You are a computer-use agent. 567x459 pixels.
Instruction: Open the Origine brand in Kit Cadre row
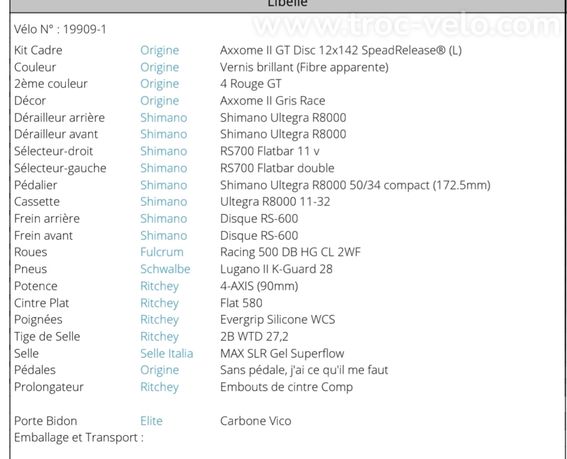(159, 50)
